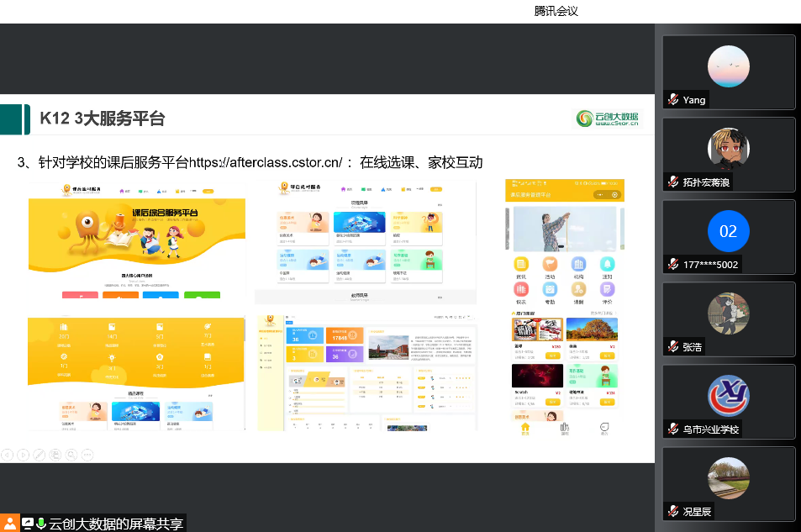Click the zoom magnifier slide tool
Screen dimensions: 801x532
click(71, 455)
